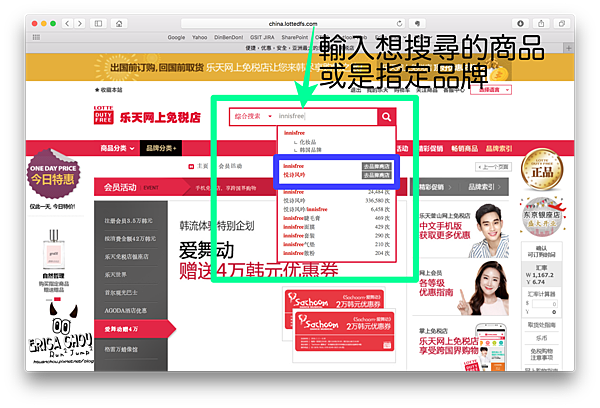Switch to the gray 品牌索引 tab

(484, 187)
